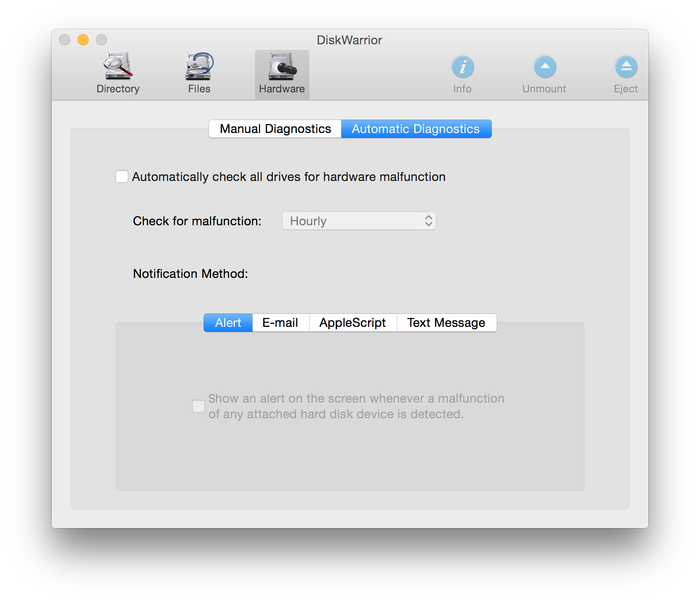Click the Info toolbar icon
The image size is (700, 602).
(462, 75)
